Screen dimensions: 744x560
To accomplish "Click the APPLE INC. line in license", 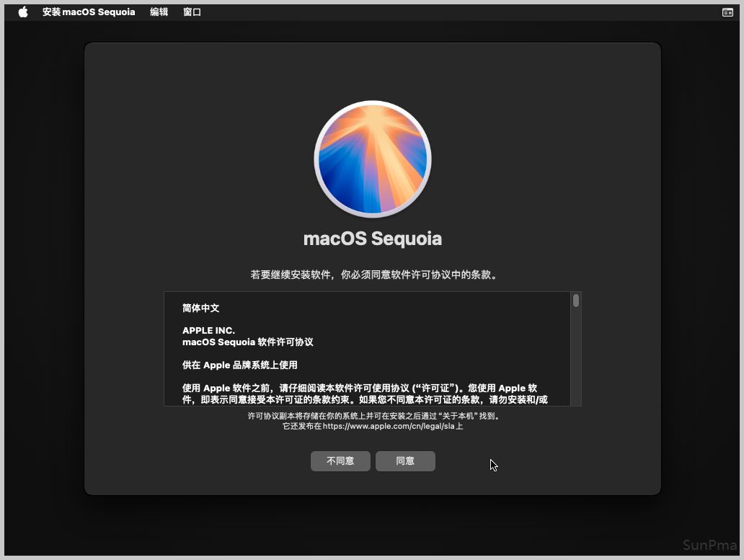I will pyautogui.click(x=208, y=331).
